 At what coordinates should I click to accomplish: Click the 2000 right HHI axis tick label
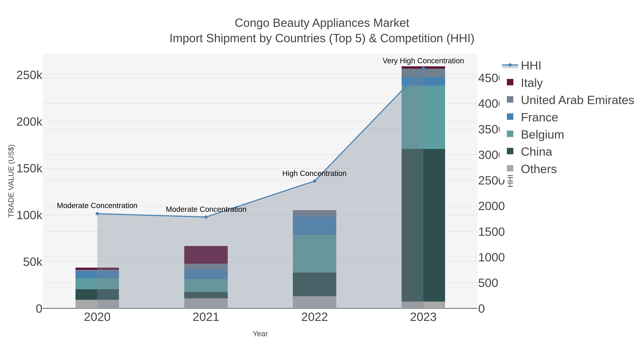[492, 206]
